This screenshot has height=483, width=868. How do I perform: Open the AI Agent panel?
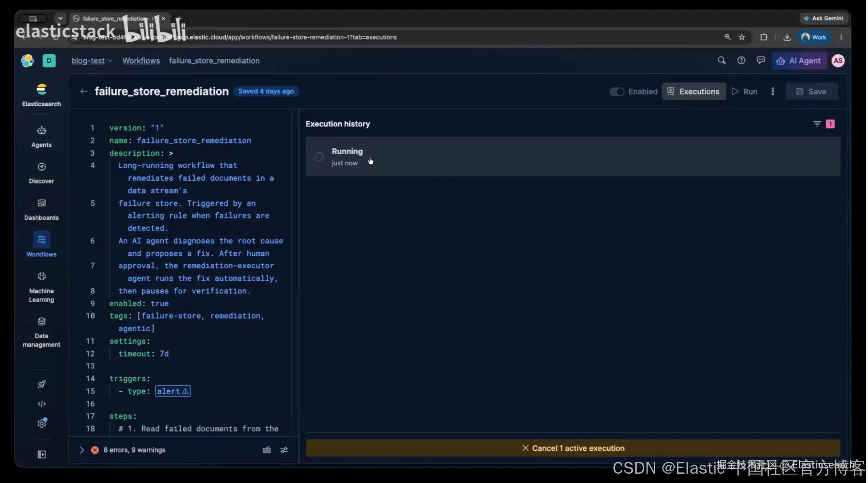point(799,61)
